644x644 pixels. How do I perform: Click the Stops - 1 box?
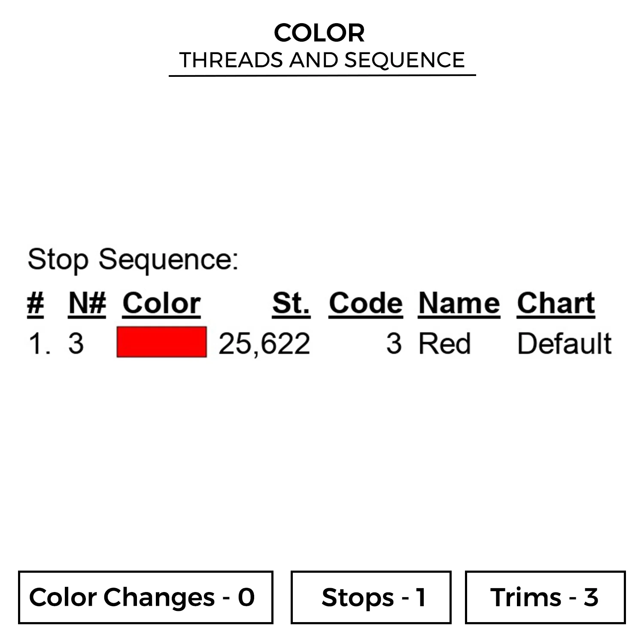pos(371,597)
